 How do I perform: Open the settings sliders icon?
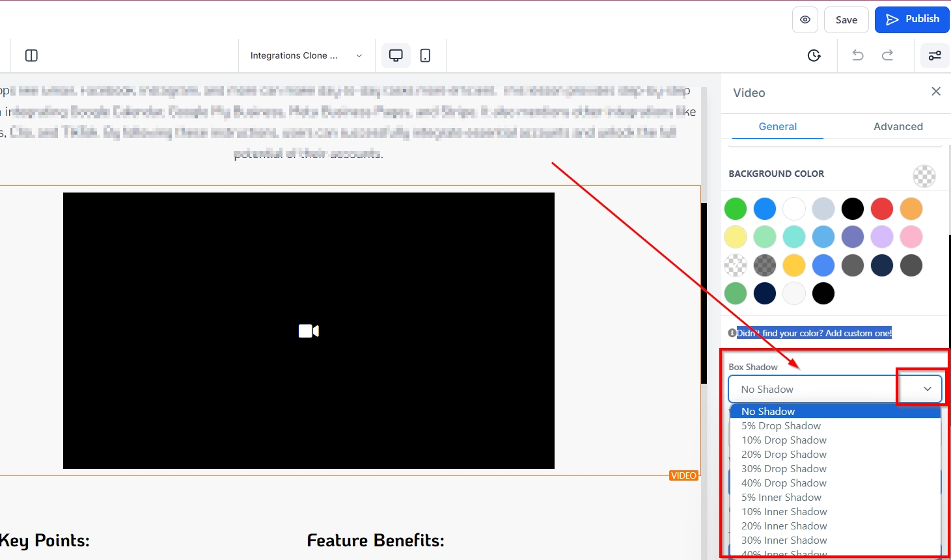coord(935,55)
